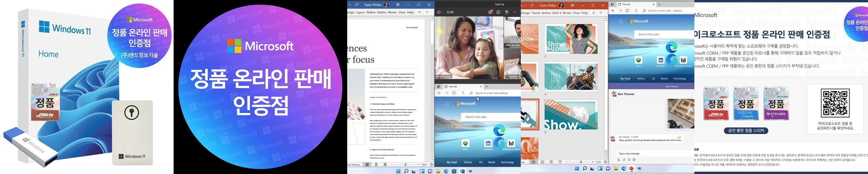The height and width of the screenshot is (174, 868).
Task: Switch to the Politics feed tab in lower Edge
Action: 468,162
